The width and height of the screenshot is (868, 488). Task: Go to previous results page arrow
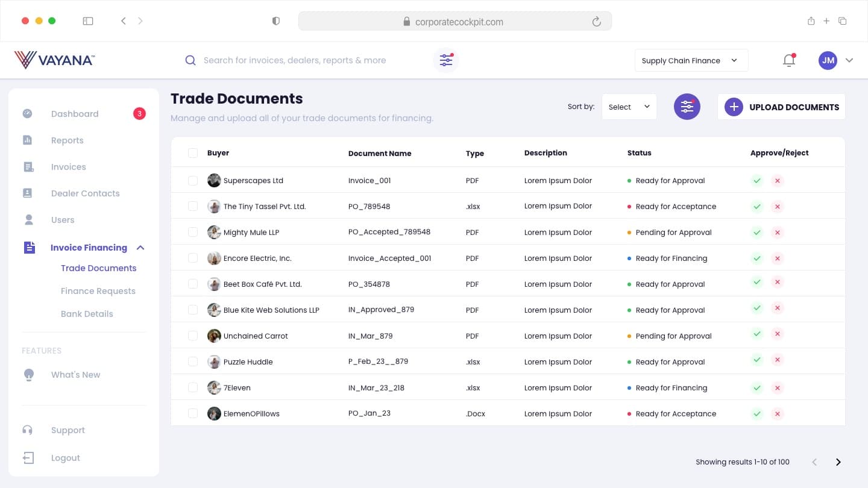point(814,462)
